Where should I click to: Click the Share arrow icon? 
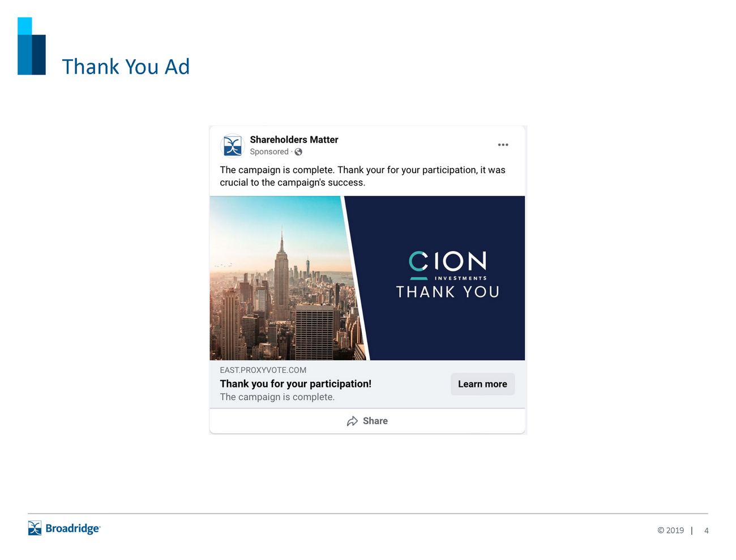352,421
